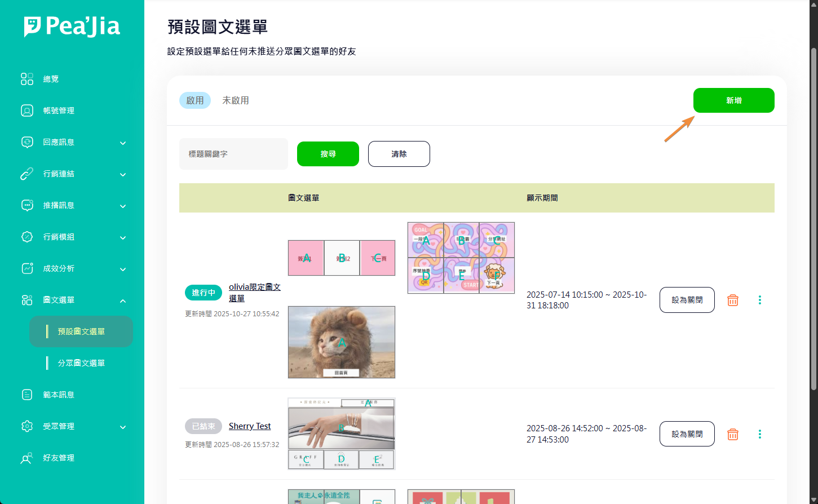Switch to the 未啟用 tab
This screenshot has height=504, width=818.
pos(235,100)
